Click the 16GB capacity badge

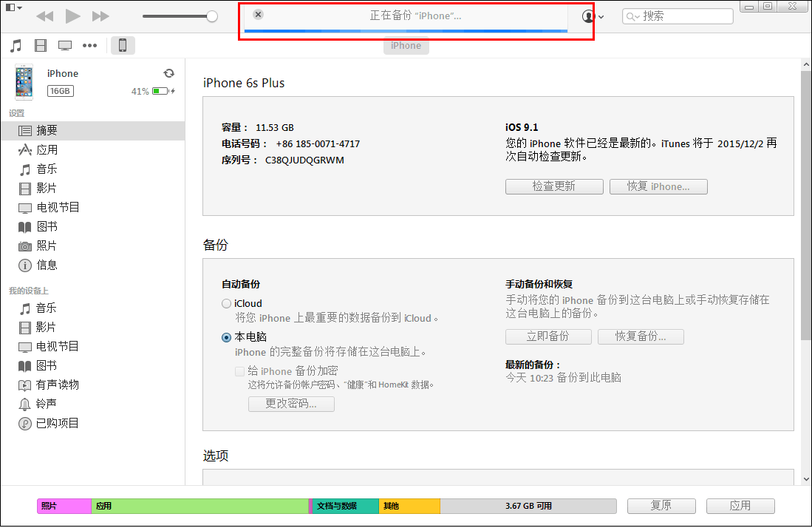coord(61,91)
